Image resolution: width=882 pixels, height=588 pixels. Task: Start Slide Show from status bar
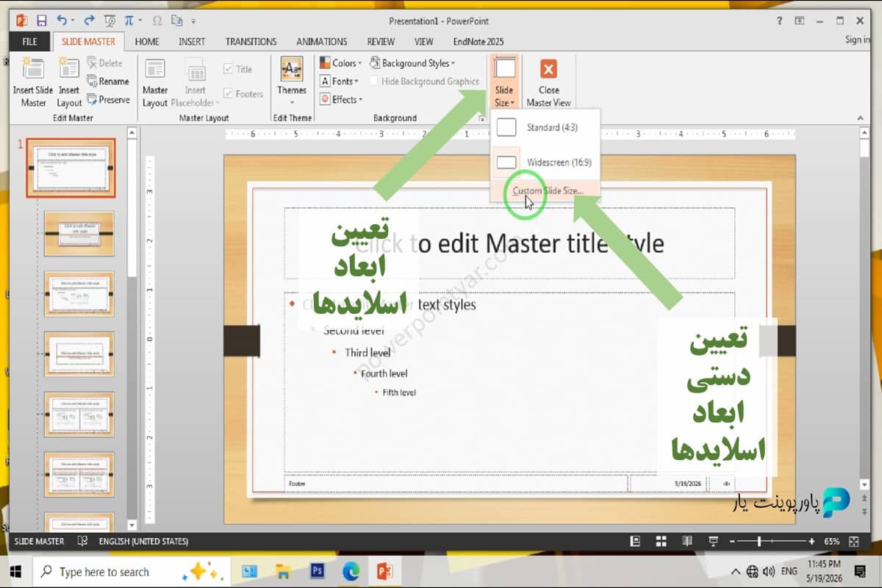pyautogui.click(x=712, y=541)
